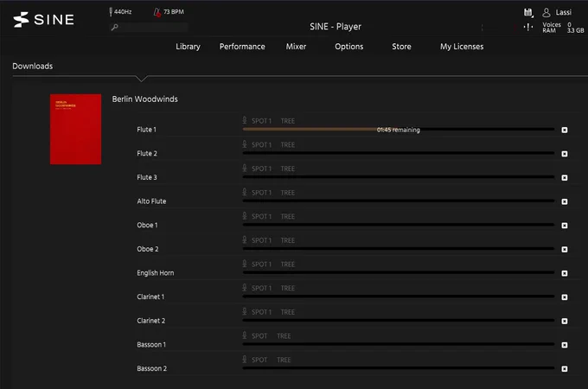
Task: Open the Store tab
Action: pos(401,47)
